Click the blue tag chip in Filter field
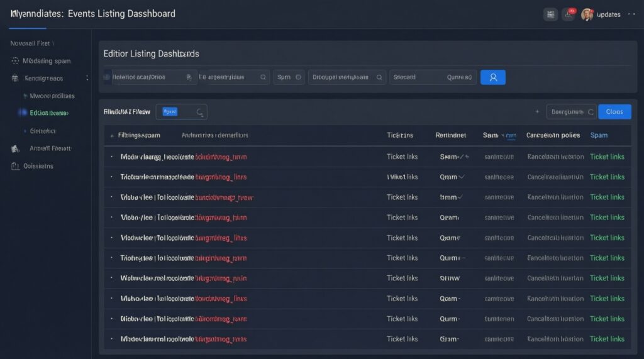 [170, 111]
